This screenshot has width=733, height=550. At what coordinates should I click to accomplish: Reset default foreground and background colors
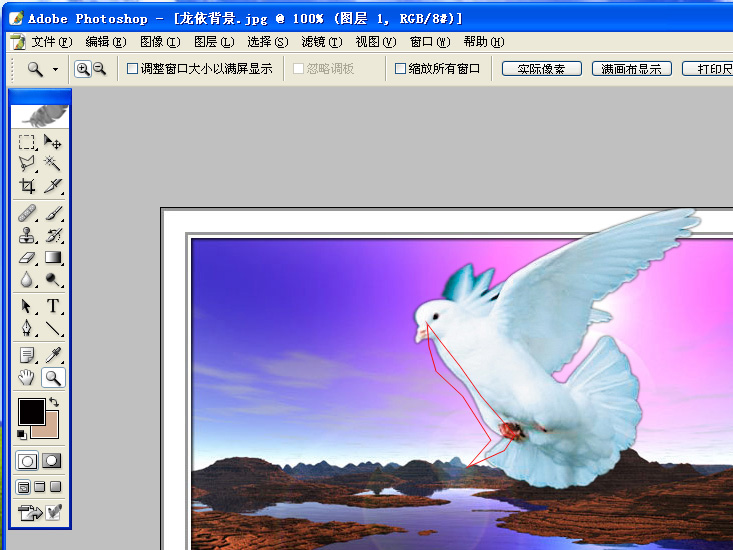pyautogui.click(x=22, y=434)
